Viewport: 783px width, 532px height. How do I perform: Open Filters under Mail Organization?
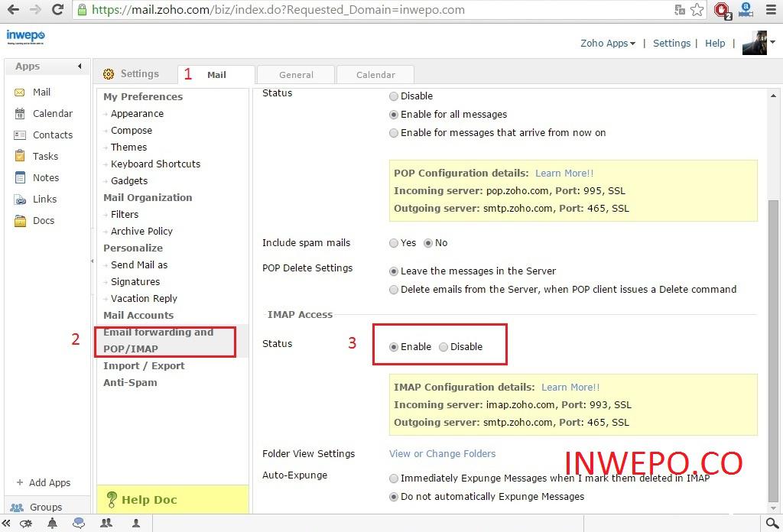[125, 215]
